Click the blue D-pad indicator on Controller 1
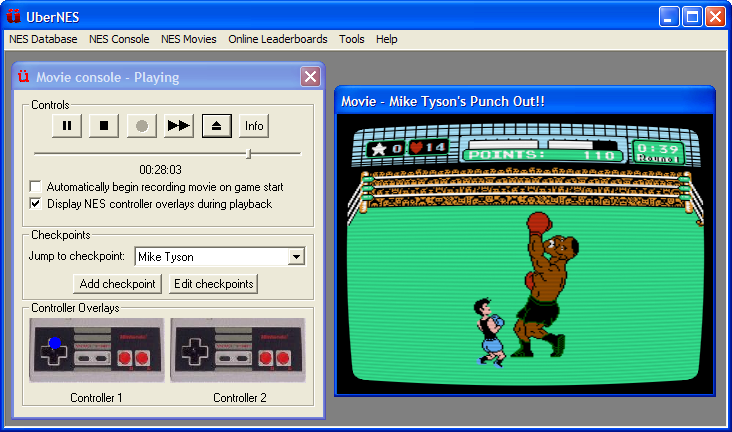Image resolution: width=732 pixels, height=432 pixels. (55, 343)
